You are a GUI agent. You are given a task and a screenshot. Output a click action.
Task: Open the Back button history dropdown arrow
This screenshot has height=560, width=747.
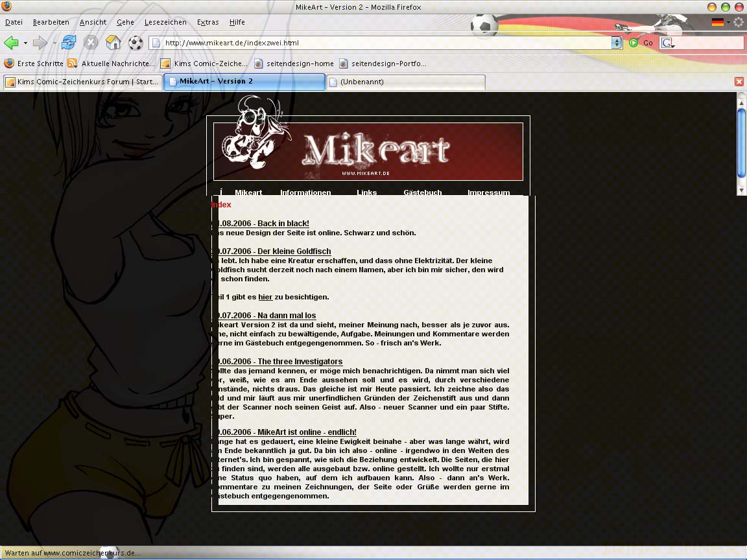25,43
